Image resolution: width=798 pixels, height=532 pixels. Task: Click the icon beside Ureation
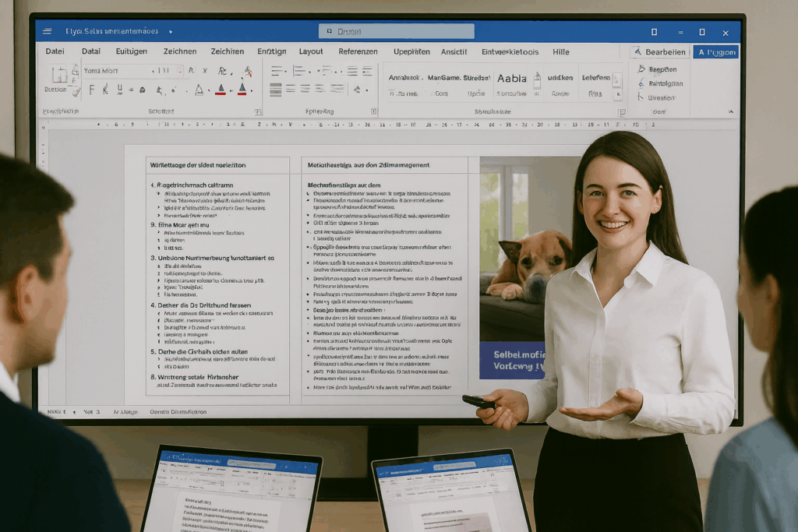coord(641,97)
